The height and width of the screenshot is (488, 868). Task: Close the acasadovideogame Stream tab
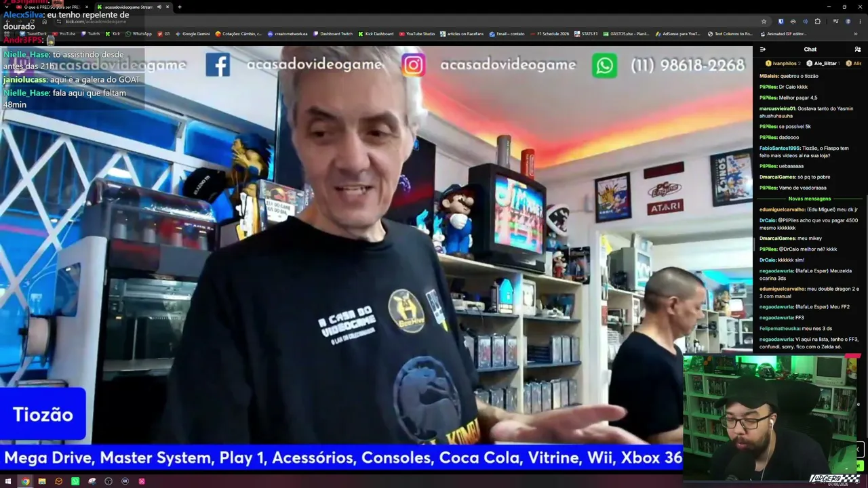click(167, 7)
